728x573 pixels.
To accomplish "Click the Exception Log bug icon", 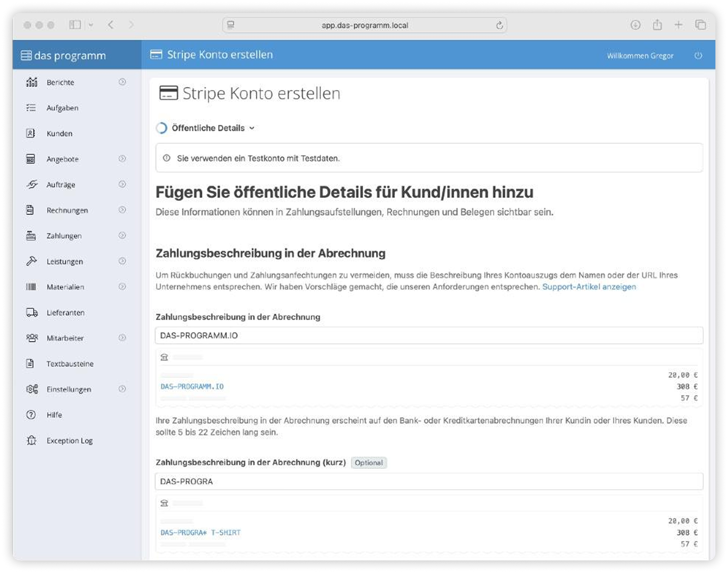I will coord(31,440).
